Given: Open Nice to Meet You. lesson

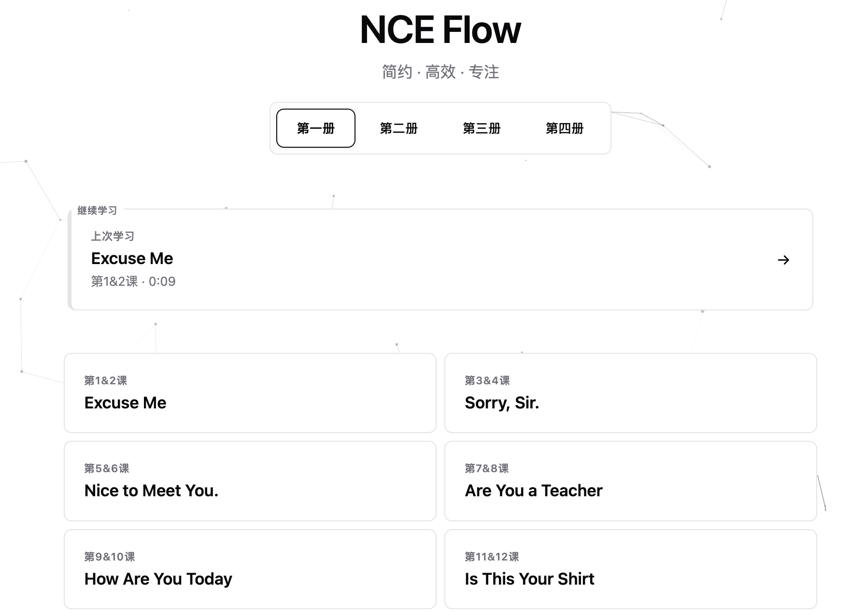Looking at the screenshot, I should pyautogui.click(x=250, y=481).
